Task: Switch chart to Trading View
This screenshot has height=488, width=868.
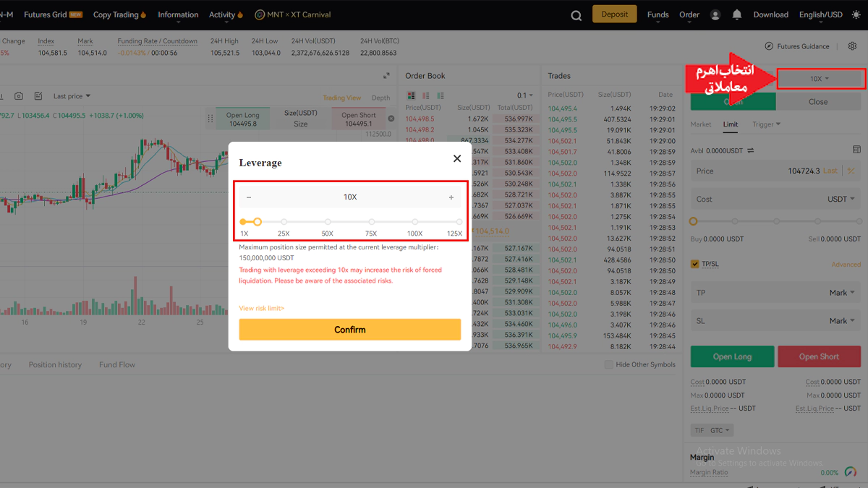Action: point(341,98)
